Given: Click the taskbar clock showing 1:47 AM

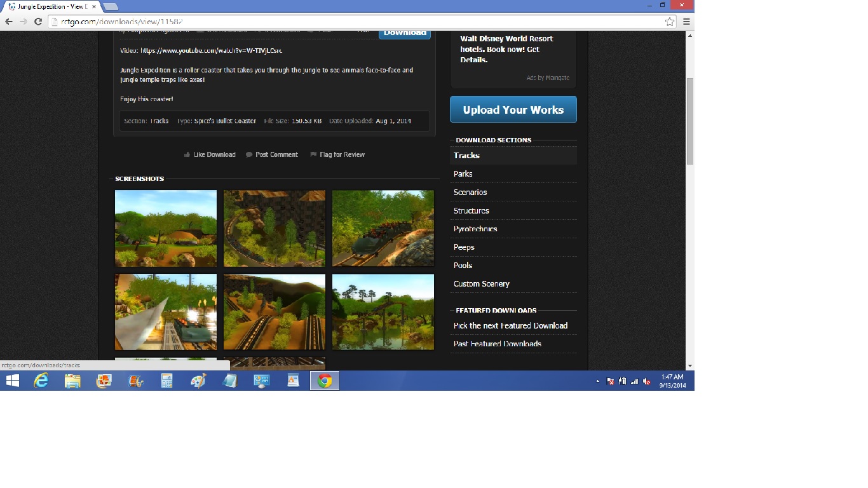Looking at the screenshot, I should pos(672,381).
